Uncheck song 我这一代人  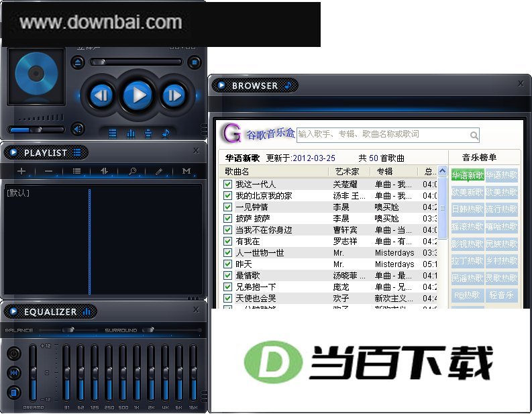[227, 185]
